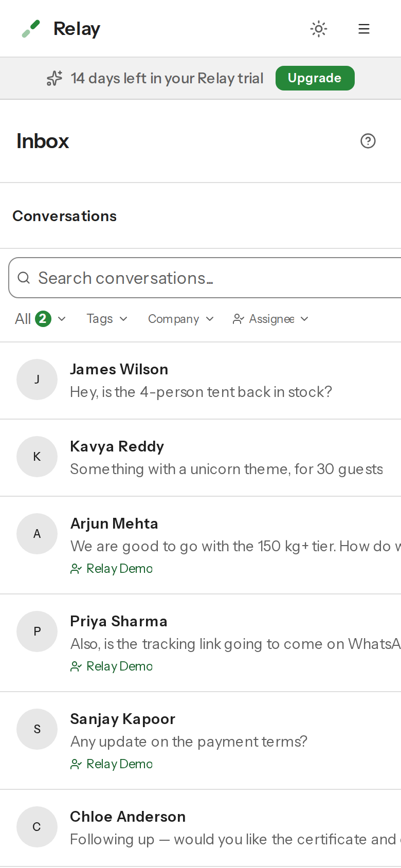Screen dimensions: 401x868
Task: Open the Tags filter dropdown
Action: (107, 319)
